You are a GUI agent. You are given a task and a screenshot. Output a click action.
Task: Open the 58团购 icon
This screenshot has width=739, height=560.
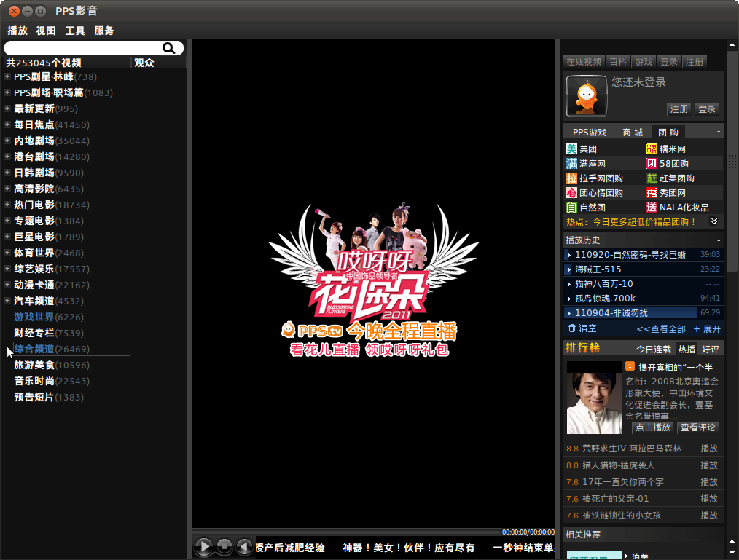(652, 164)
